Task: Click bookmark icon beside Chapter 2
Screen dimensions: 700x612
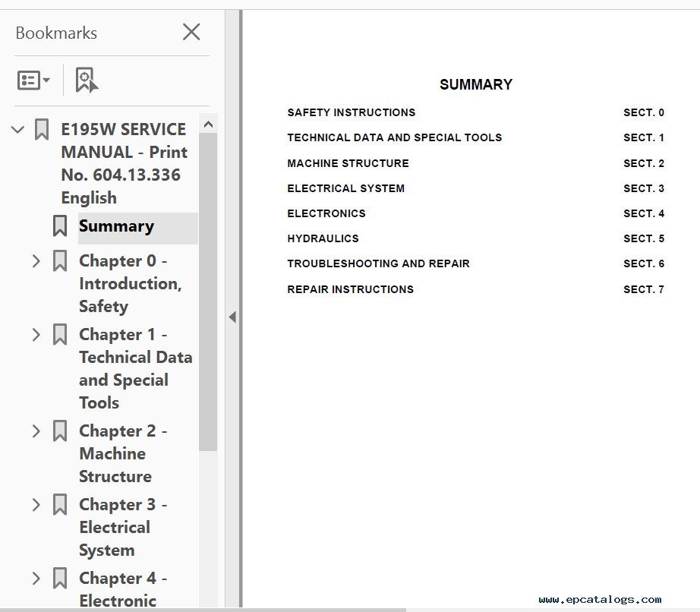Action: 60,431
